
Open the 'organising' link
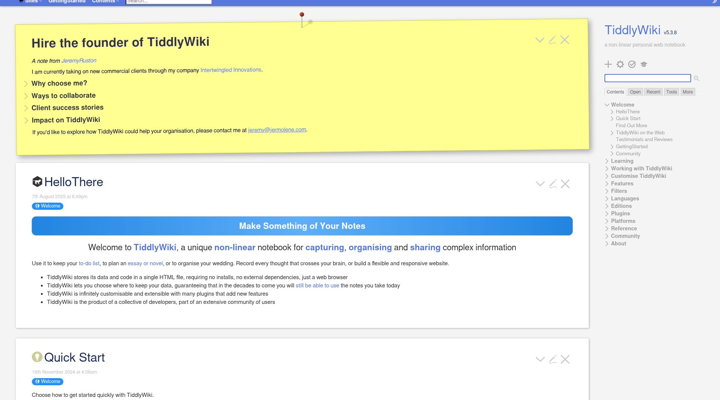[x=370, y=248]
